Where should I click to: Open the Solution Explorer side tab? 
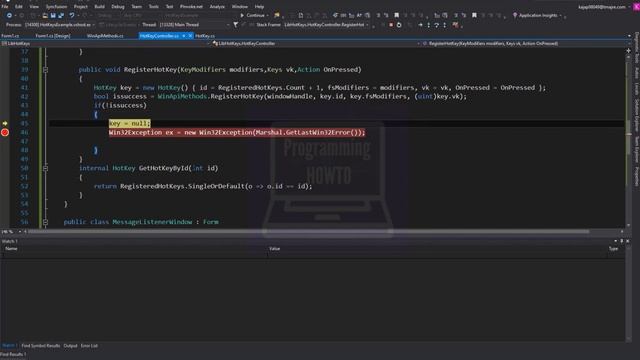(x=636, y=116)
